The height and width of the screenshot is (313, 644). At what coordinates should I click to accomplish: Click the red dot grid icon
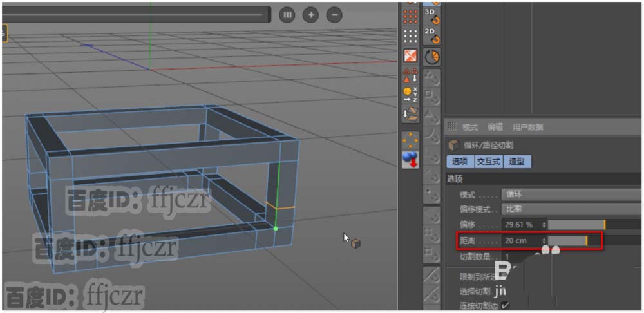tap(410, 17)
